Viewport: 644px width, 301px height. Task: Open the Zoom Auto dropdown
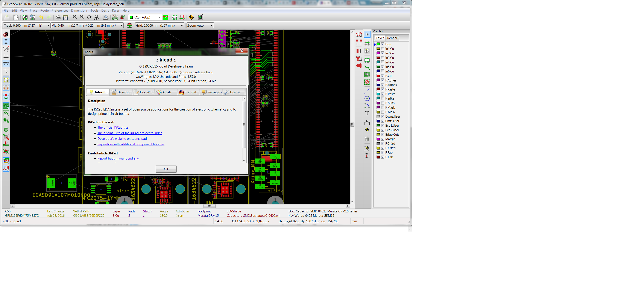pyautogui.click(x=200, y=26)
